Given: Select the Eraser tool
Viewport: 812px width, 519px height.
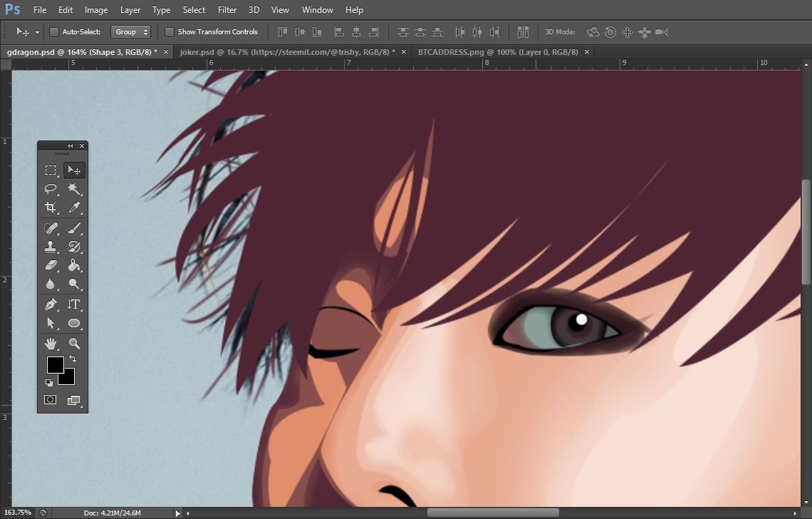Looking at the screenshot, I should coord(51,265).
